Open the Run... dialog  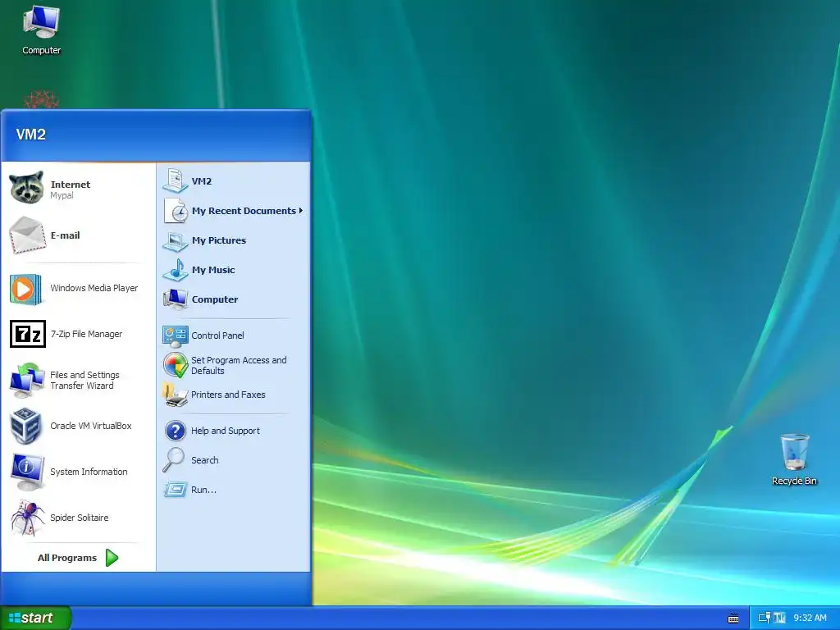pyautogui.click(x=233, y=490)
